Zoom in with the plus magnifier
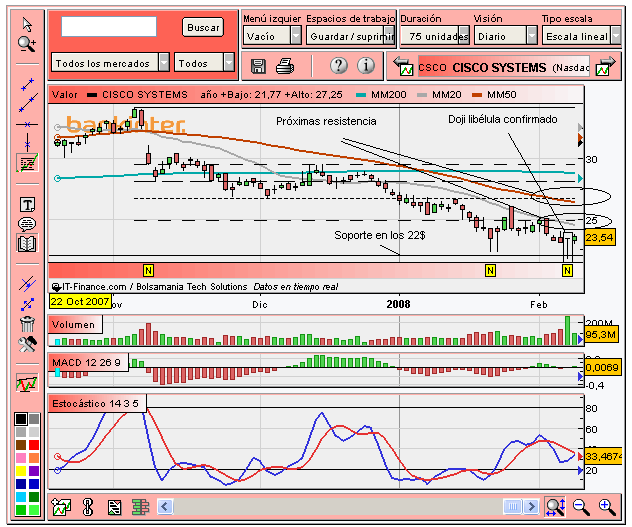This screenshot has height=527, width=632. pos(607,506)
